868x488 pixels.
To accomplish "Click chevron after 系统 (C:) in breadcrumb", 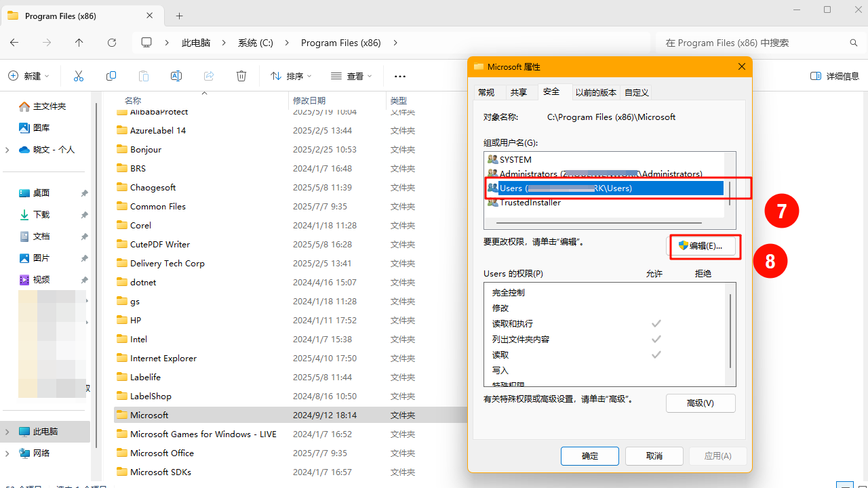I will pos(287,43).
